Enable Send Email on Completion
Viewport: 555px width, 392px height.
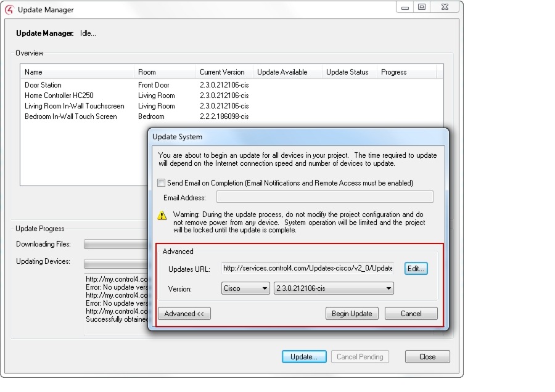pyautogui.click(x=161, y=182)
